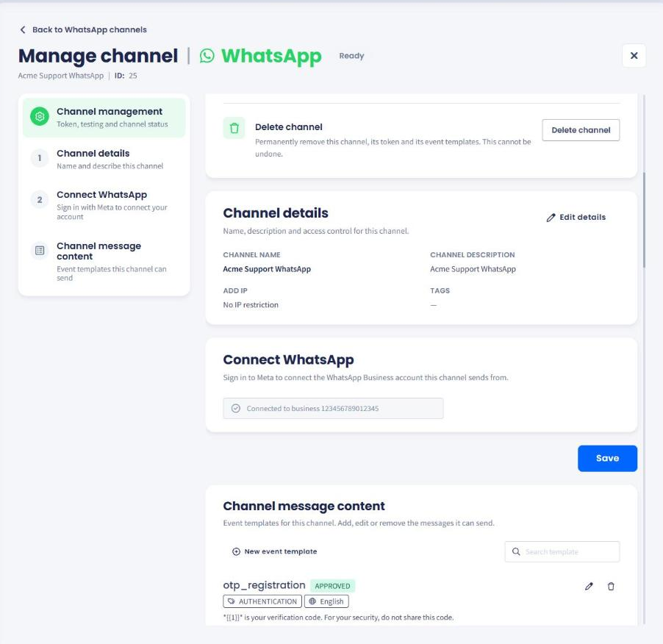The height and width of the screenshot is (644, 663).
Task: Open Channel management in the sidebar
Action: point(104,118)
